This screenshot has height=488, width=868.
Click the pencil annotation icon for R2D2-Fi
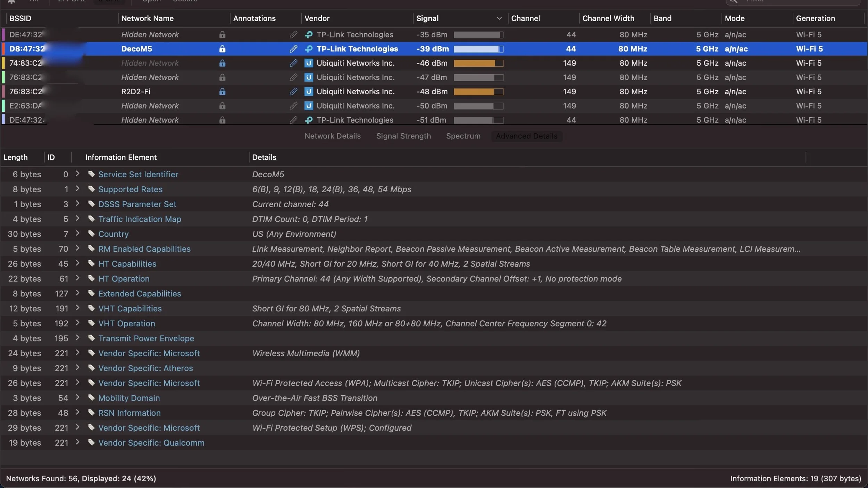tap(293, 92)
